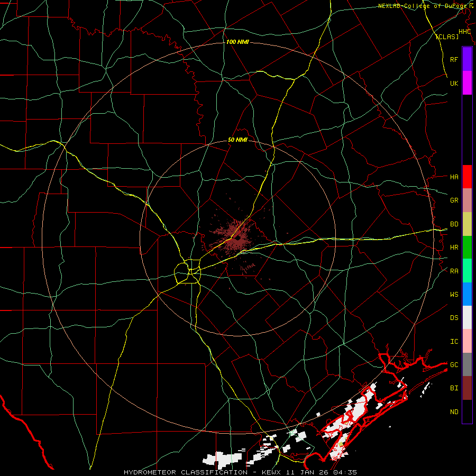Click the 'HYDROMETEOR CLASSIFICATION' title text
This screenshot has height=476, width=476.
coord(186,472)
